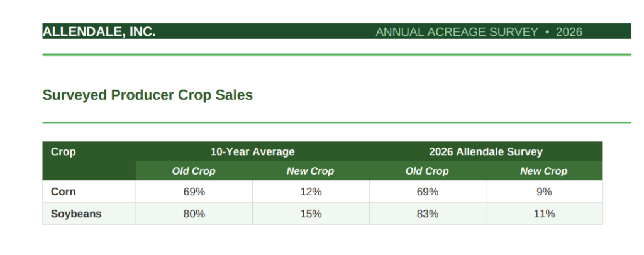Select the 2026 Allendale Survey column header
Screen dimensions: 644x255
pos(486,151)
